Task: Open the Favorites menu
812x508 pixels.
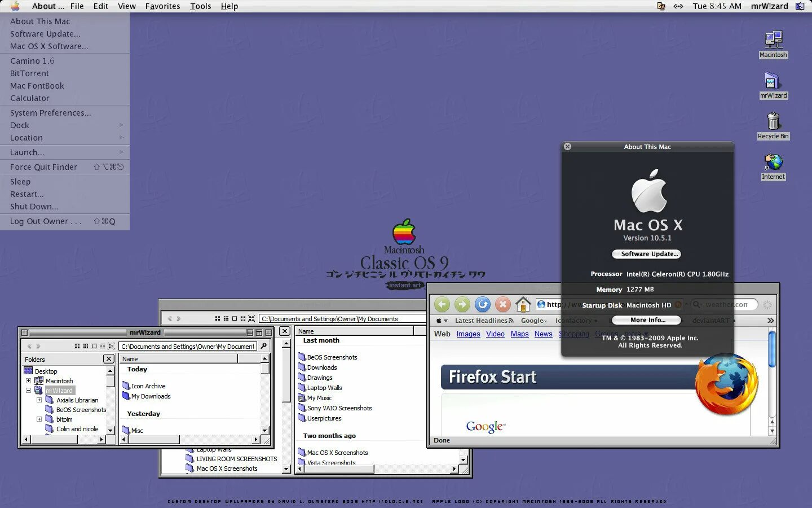Action: (x=162, y=6)
